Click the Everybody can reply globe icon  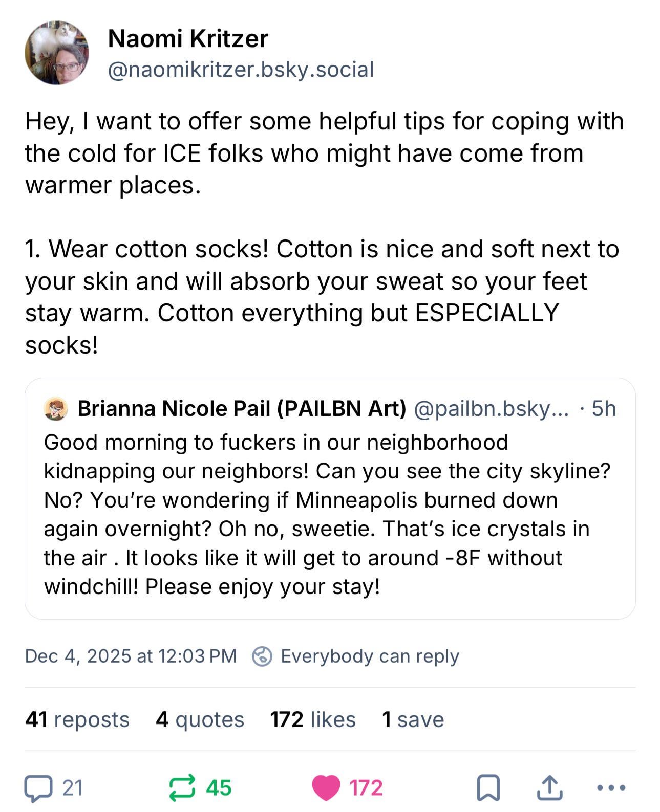[x=262, y=656]
